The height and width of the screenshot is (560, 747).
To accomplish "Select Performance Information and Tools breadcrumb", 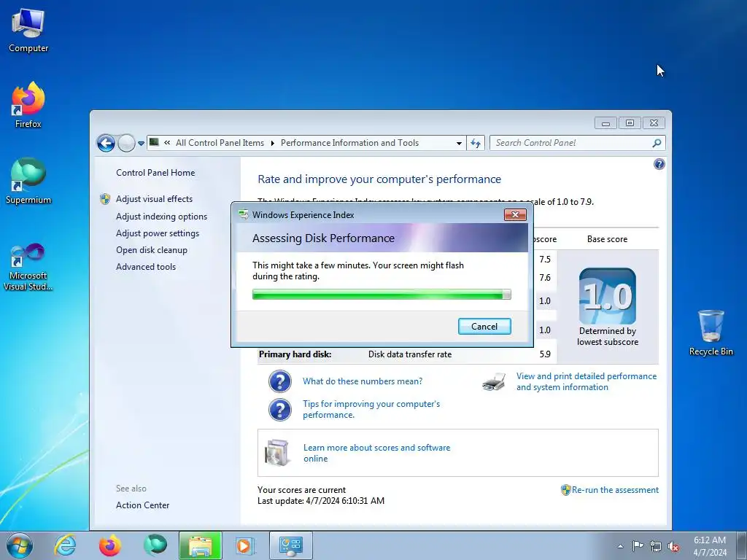I will coord(349,143).
